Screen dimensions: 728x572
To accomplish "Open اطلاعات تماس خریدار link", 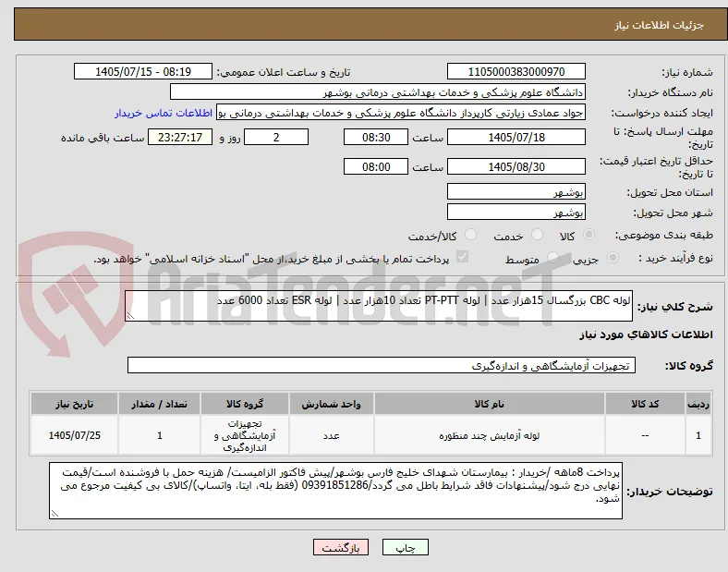I will (164, 114).
